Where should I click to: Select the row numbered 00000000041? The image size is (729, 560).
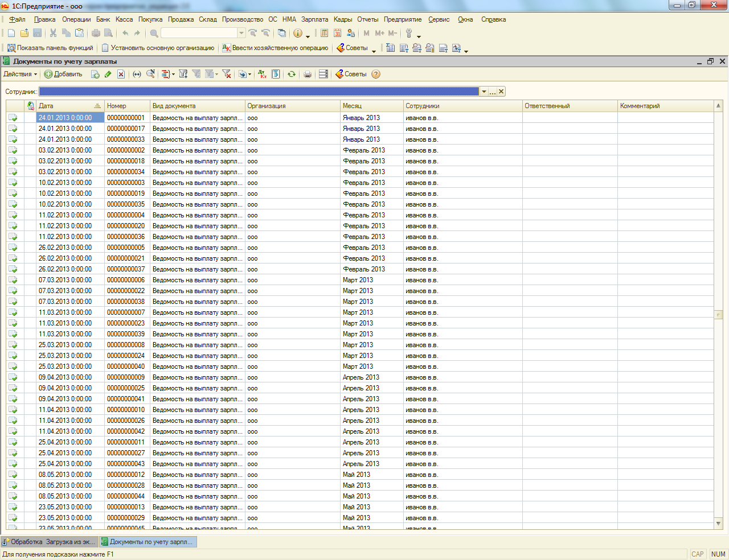click(360, 399)
